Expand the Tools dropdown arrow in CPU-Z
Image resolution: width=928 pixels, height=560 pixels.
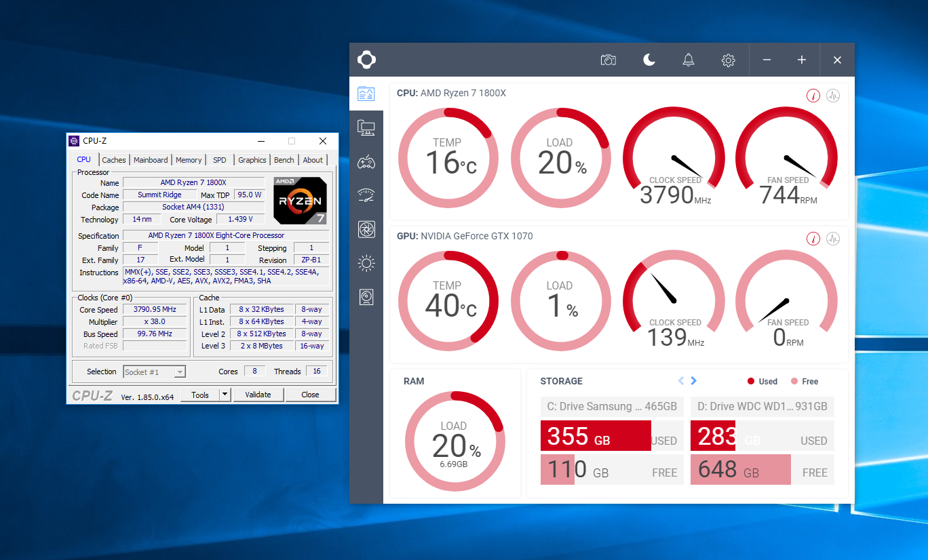click(225, 395)
